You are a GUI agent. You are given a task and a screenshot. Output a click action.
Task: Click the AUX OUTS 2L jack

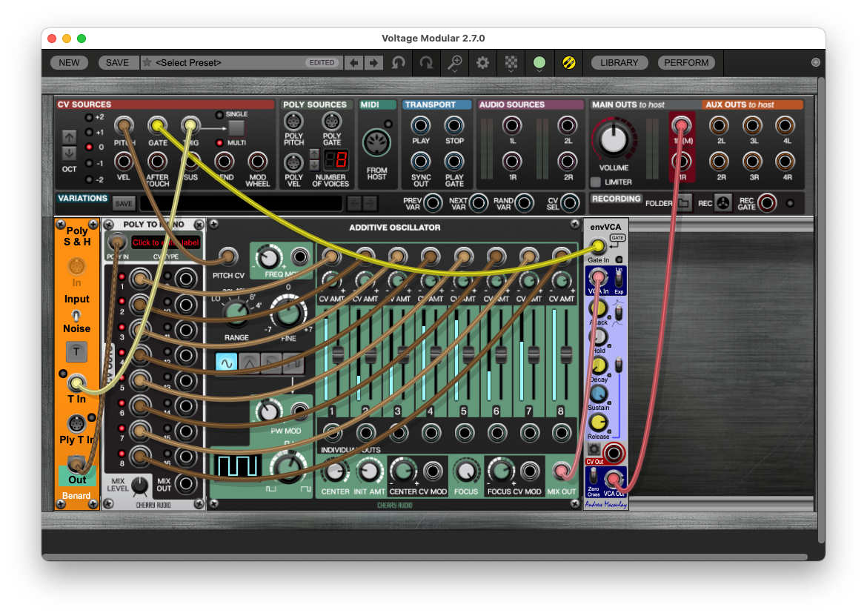point(719,125)
